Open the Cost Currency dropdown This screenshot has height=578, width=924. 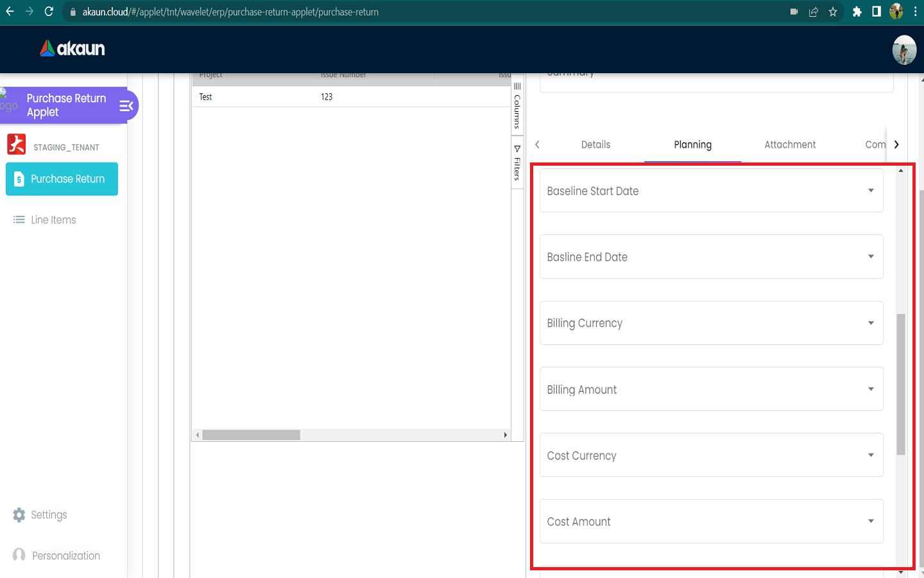(870, 455)
